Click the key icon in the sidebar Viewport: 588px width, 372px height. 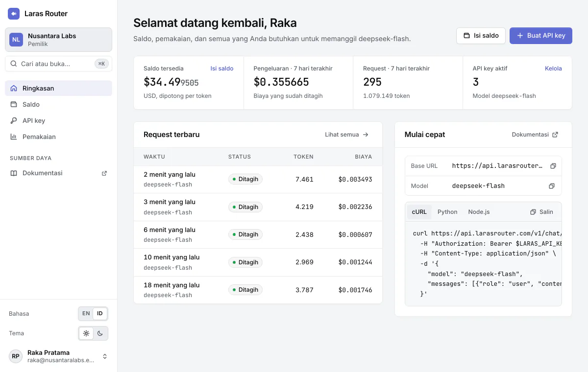(14, 120)
